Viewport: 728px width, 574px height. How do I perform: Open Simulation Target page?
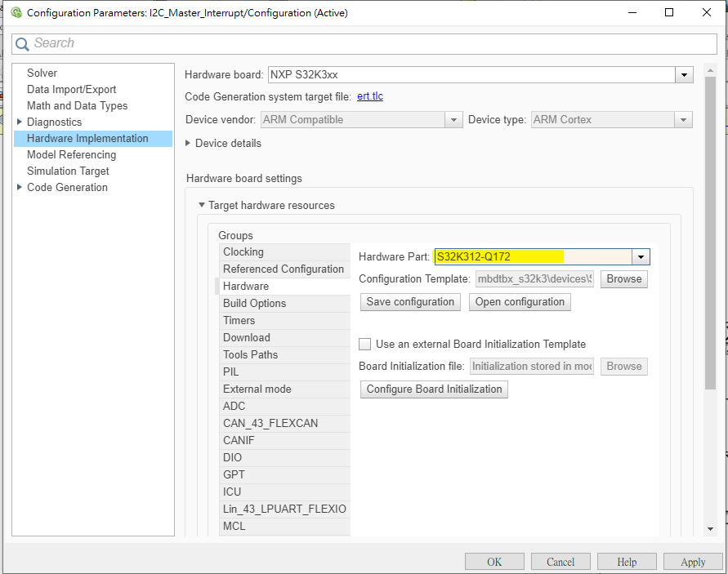68,171
